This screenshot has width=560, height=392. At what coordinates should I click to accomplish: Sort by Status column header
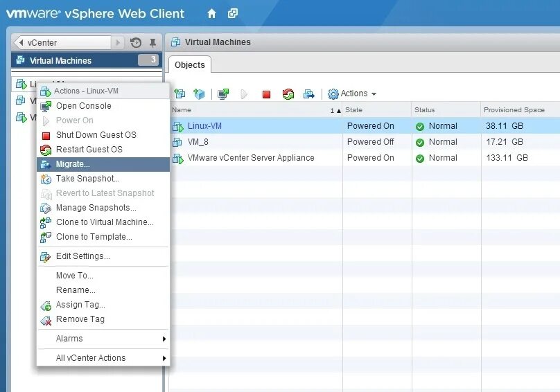click(x=446, y=110)
